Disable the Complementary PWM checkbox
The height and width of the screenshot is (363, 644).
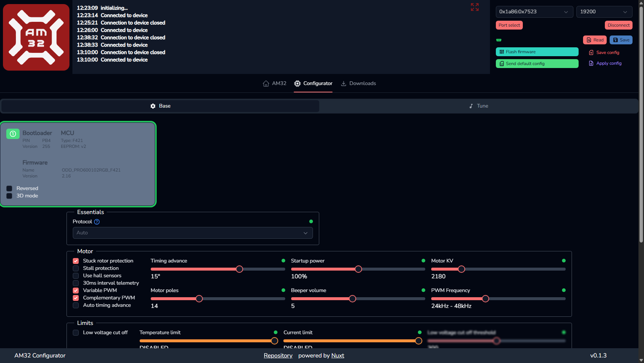pos(76,298)
